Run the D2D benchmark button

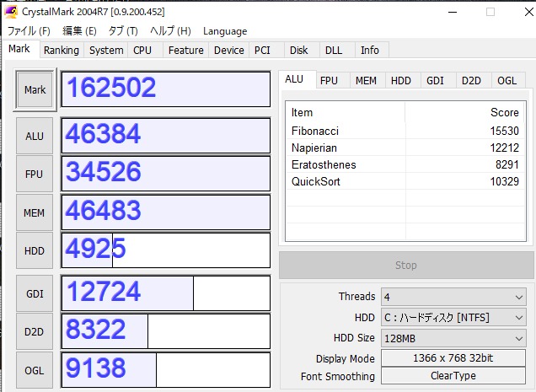coord(35,332)
